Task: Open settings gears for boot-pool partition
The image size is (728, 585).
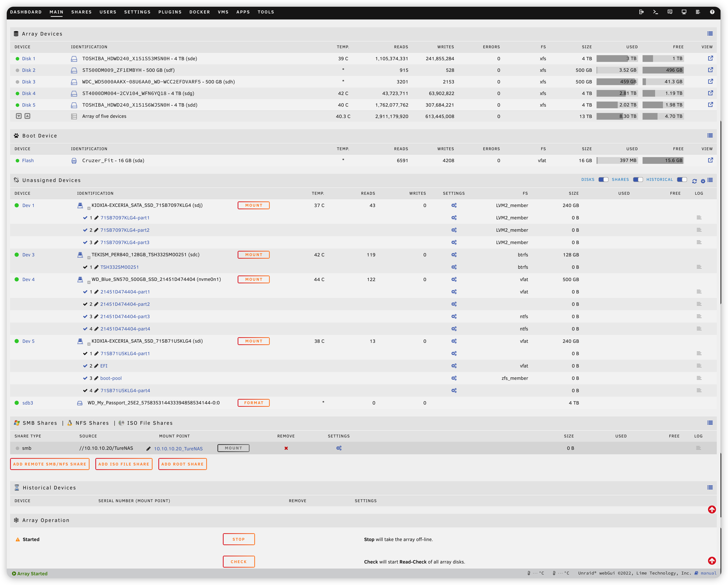Action: [454, 378]
